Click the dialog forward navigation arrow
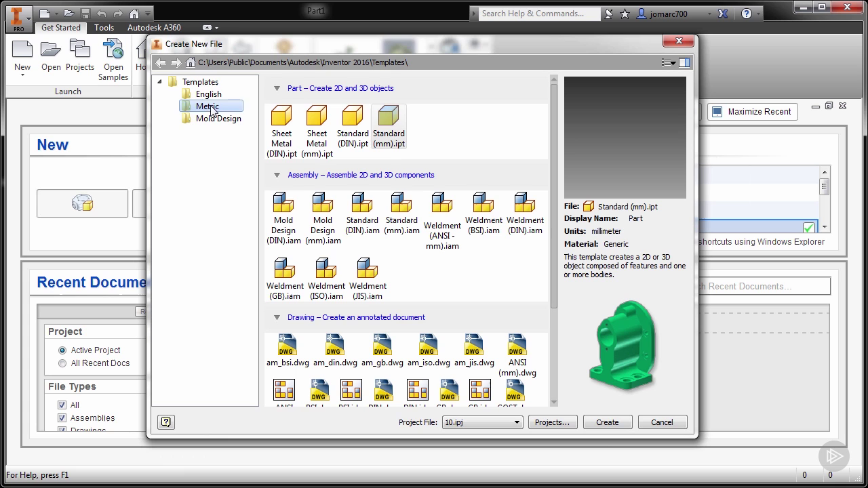Image resolution: width=868 pixels, height=488 pixels. click(176, 62)
